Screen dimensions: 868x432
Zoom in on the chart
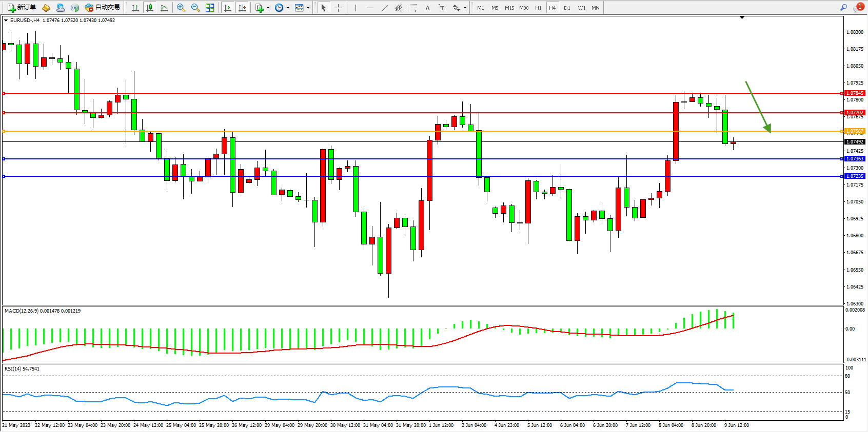[x=181, y=8]
